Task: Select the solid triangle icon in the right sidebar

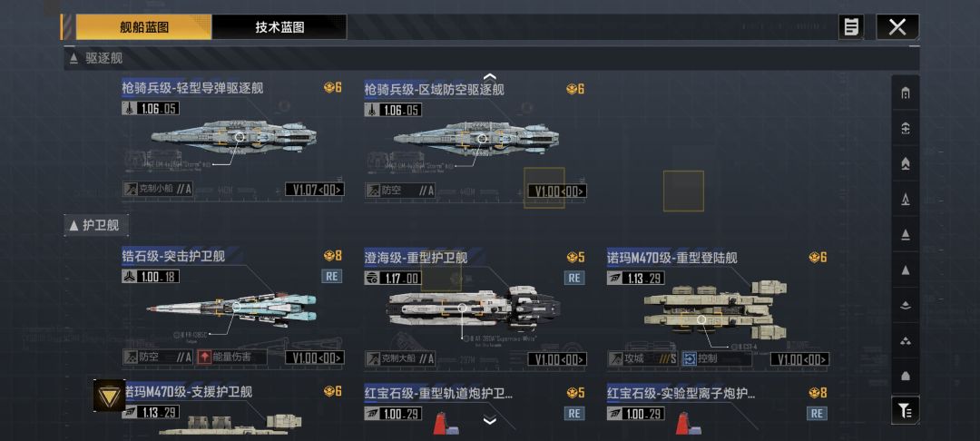Action: 905,269
